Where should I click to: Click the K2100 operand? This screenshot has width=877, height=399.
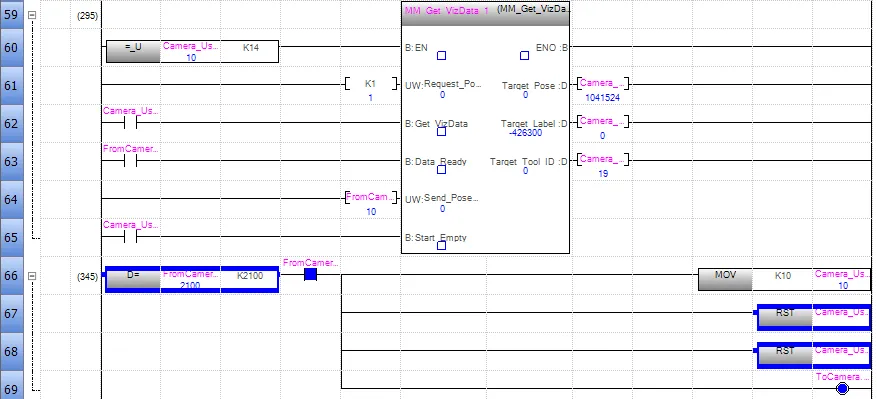tap(249, 275)
